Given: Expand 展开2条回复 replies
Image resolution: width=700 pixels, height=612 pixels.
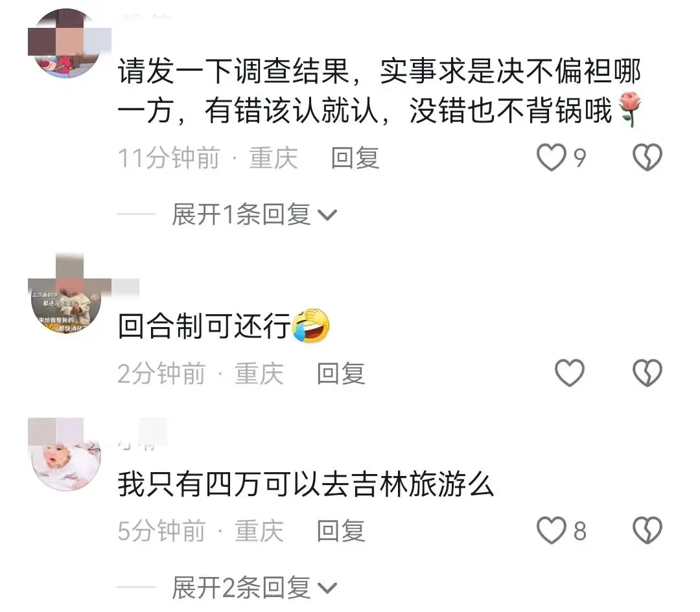Looking at the screenshot, I should pyautogui.click(x=254, y=587).
